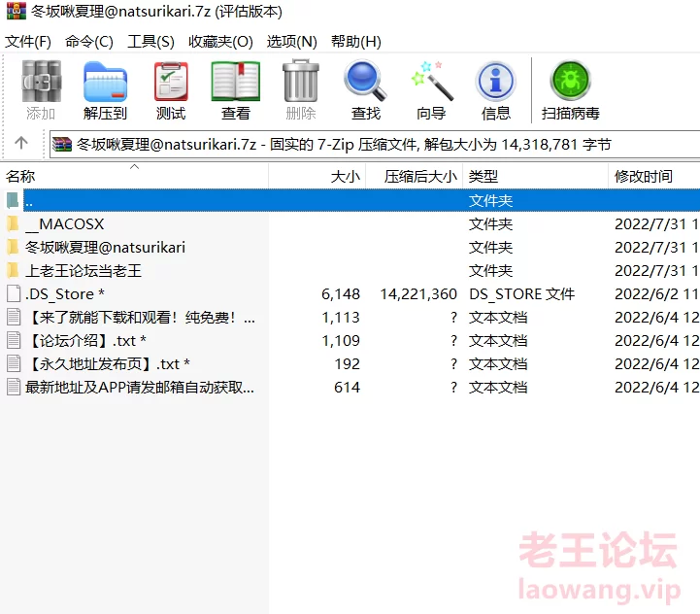Open the File (文件) menu
The width and height of the screenshot is (700, 614).
click(x=28, y=42)
